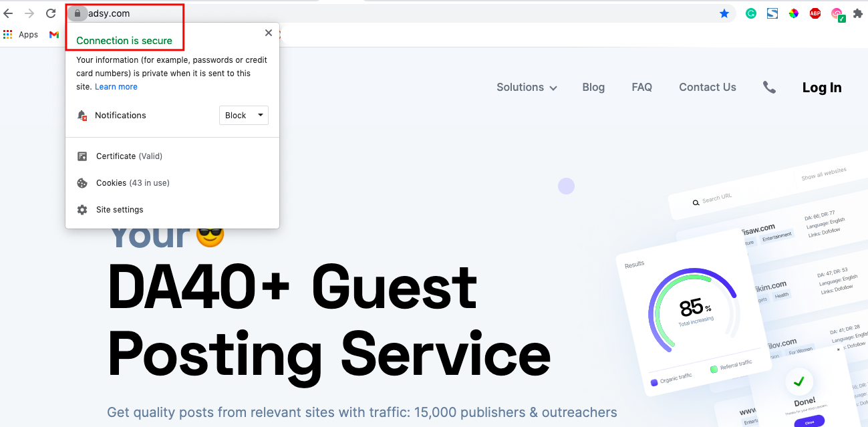Click the Health tag on website card
This screenshot has height=427, width=868.
click(x=782, y=295)
